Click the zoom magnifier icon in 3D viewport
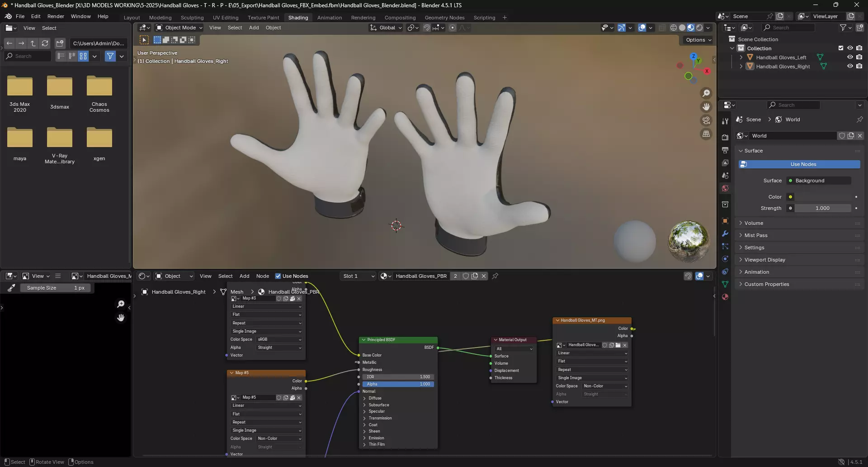Viewport: 868px width, 467px height. [x=706, y=93]
